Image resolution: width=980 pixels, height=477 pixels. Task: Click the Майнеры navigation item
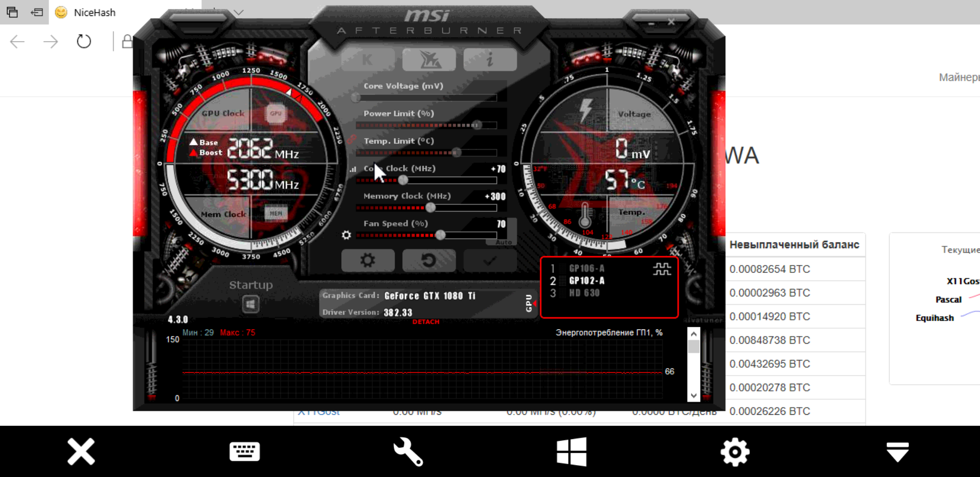click(959, 77)
